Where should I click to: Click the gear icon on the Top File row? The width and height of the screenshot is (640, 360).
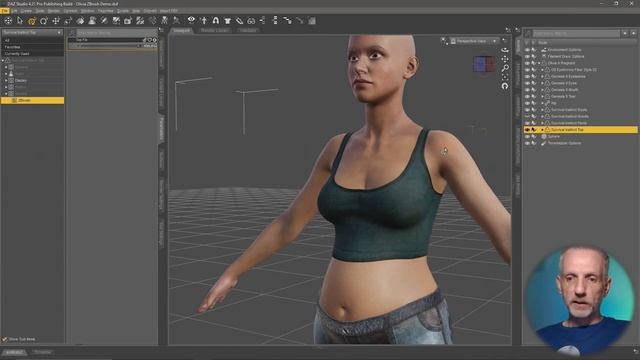coord(155,40)
